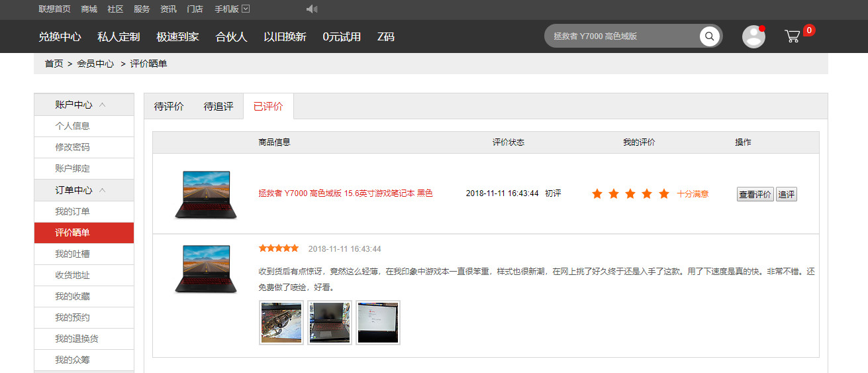Image resolution: width=868 pixels, height=373 pixels.
Task: Open the first review photo thumbnail
Action: [281, 323]
